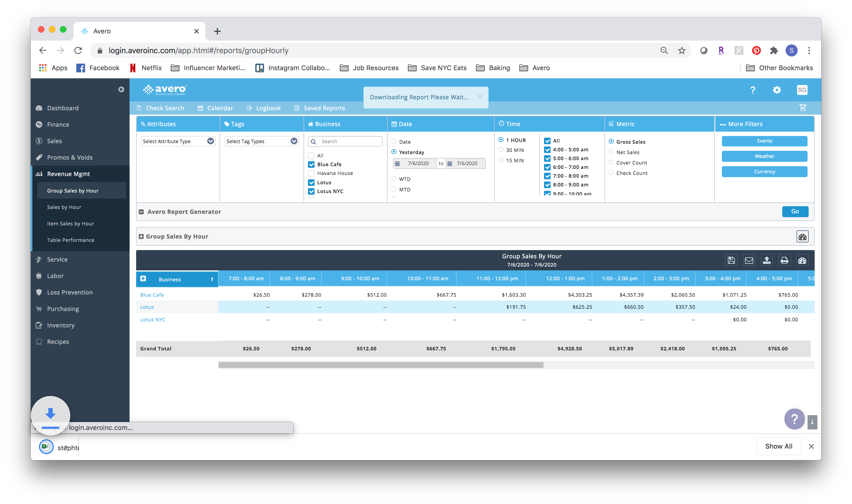Viewport: 852px width, 504px height.
Task: Open the Select Attribute Type dropdown
Action: coord(178,141)
